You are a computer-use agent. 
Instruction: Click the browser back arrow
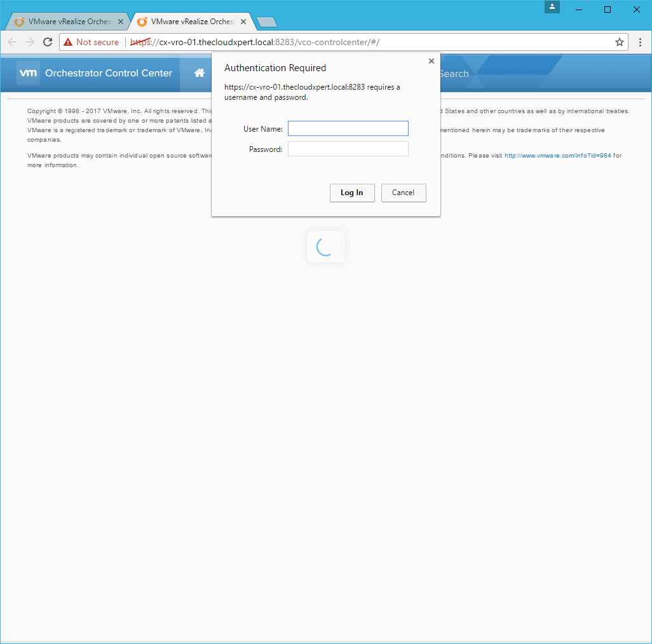click(12, 42)
